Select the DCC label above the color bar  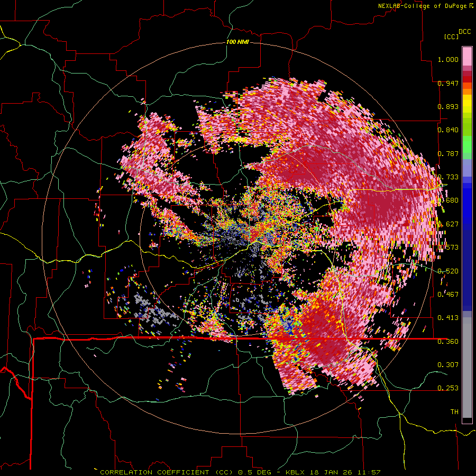[464, 32]
